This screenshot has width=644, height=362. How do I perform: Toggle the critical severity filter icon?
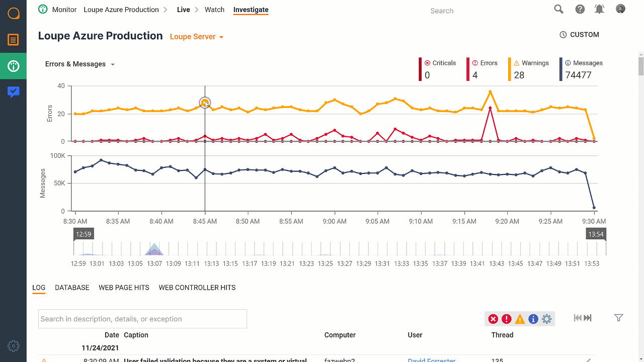(493, 319)
